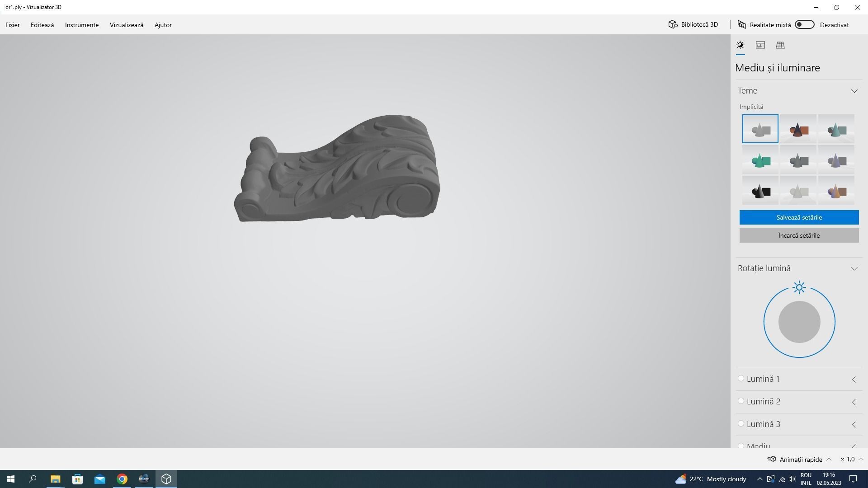Open the Stats and shading tab icon
Image resolution: width=868 pixels, height=488 pixels.
coord(760,45)
